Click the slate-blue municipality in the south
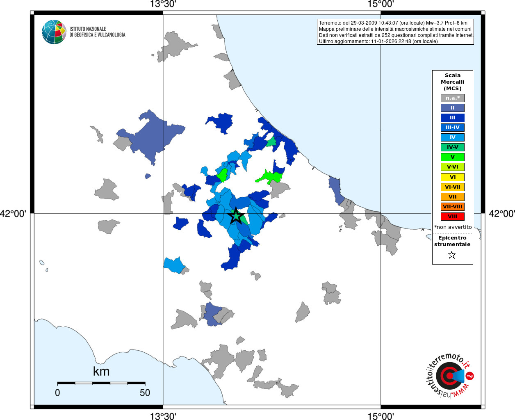The image size is (515, 420). (x=212, y=314)
